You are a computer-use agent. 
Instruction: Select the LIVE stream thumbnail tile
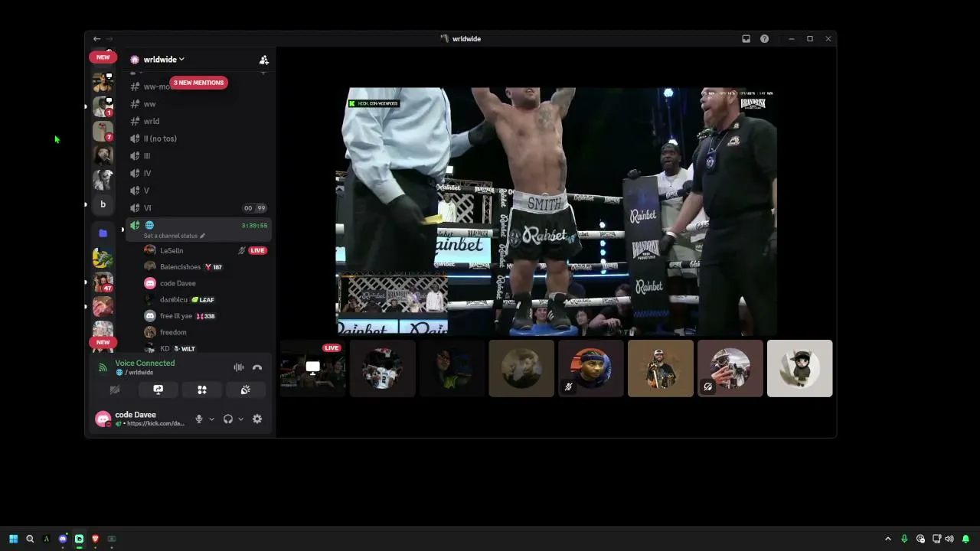313,368
